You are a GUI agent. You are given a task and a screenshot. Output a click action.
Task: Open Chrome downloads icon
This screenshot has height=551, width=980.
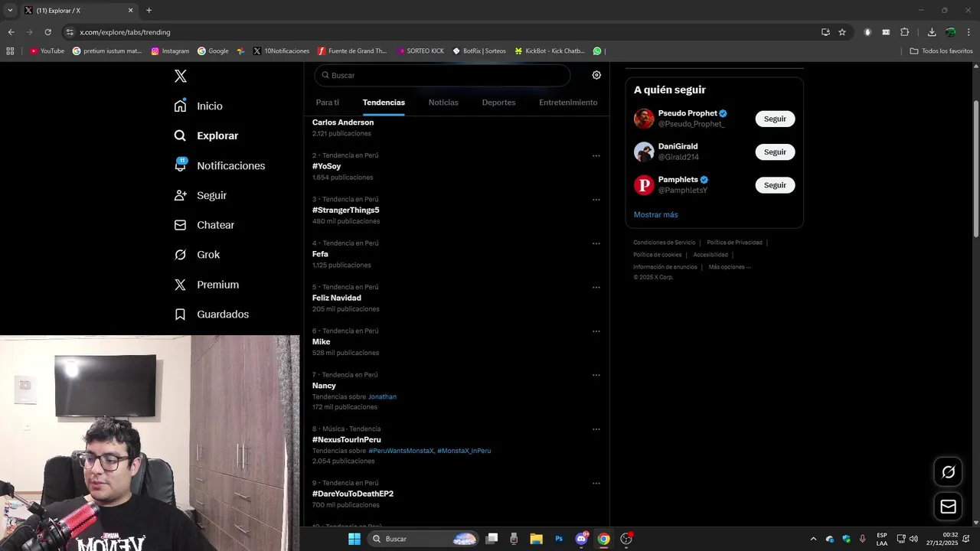(x=932, y=32)
